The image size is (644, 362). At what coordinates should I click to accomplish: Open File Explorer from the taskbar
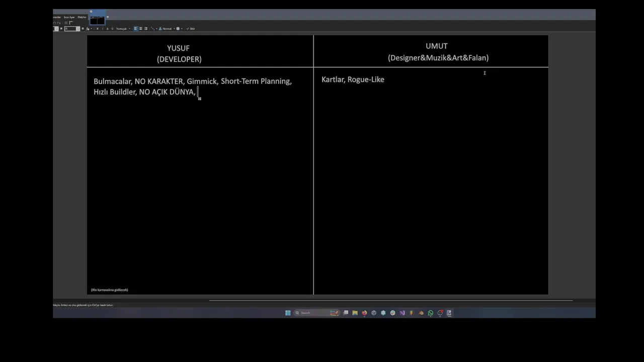coord(355,313)
